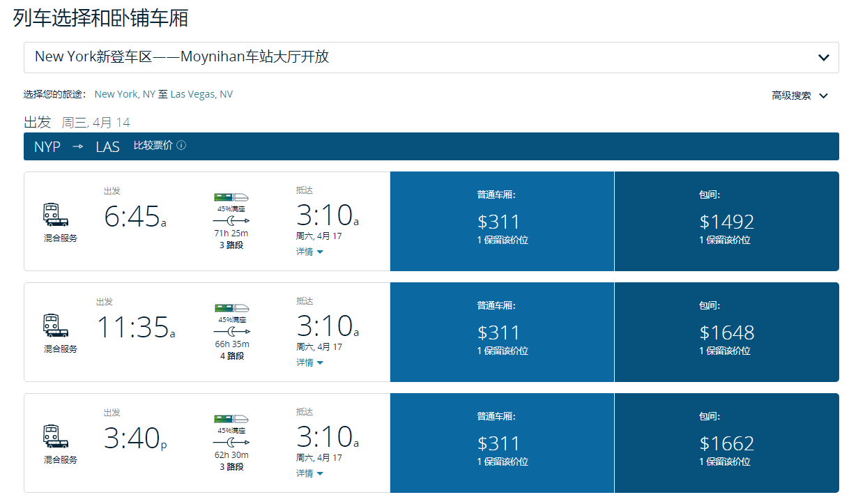865x504 pixels.
Task: Click the info icon beside 比较票价
Action: tap(181, 146)
